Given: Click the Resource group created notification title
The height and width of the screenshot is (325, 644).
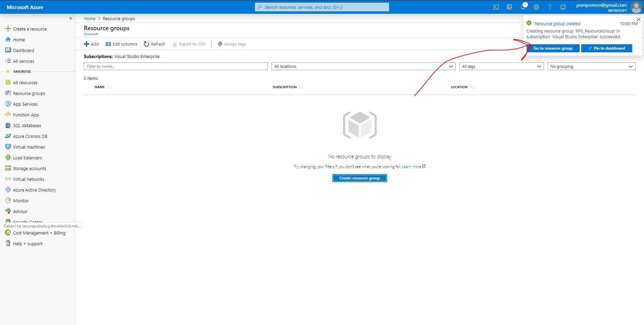Looking at the screenshot, I should [557, 23].
